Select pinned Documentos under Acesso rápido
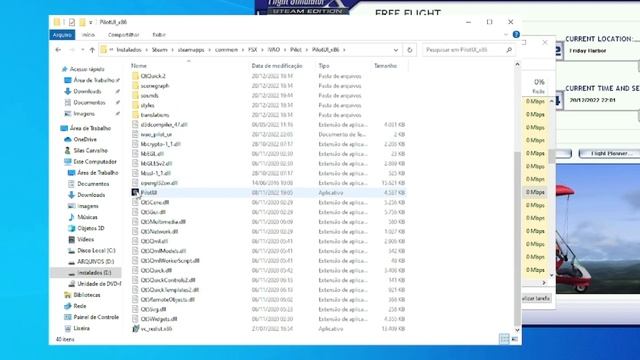This screenshot has height=360, width=640. pos(89,102)
